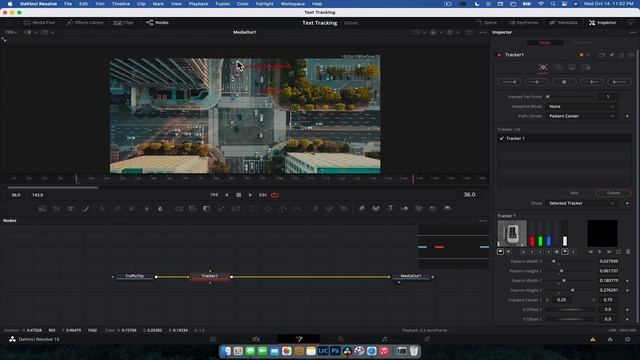The image size is (640, 360).
Task: Add a Renderer3D node from toolbar
Action: tap(447, 209)
